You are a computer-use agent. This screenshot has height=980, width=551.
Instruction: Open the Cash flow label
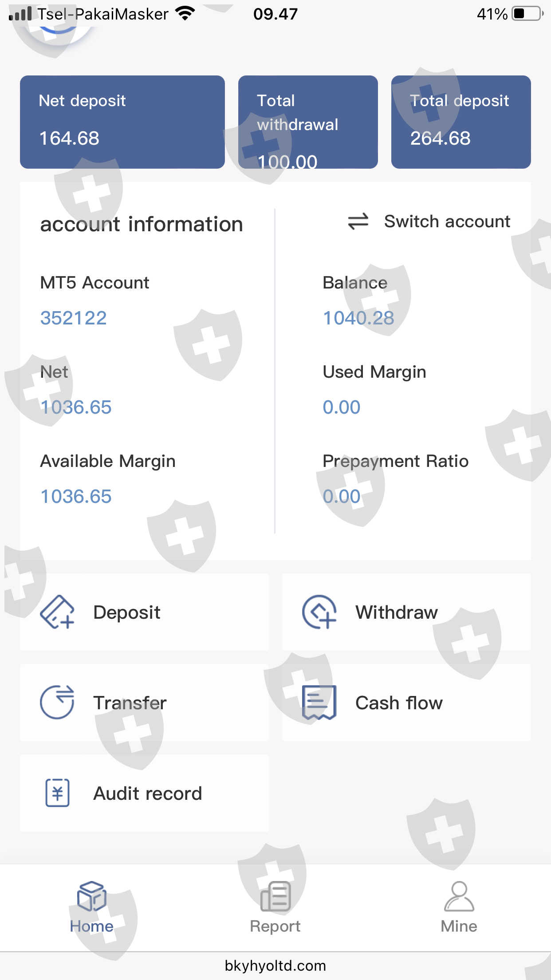pos(399,703)
